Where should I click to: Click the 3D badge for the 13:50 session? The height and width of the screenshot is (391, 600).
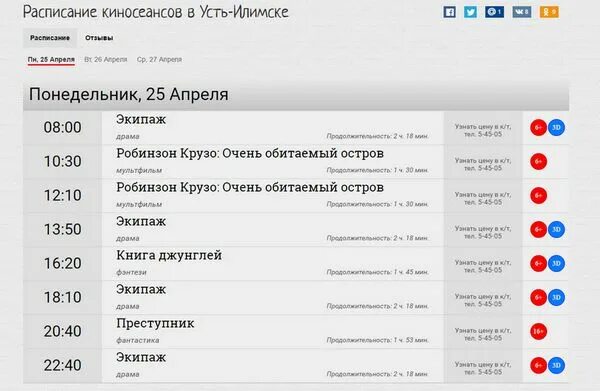pos(556,230)
